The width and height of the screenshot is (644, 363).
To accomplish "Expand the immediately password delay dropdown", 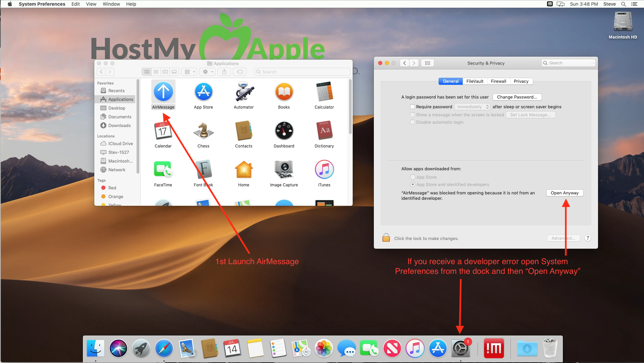I will click(472, 107).
